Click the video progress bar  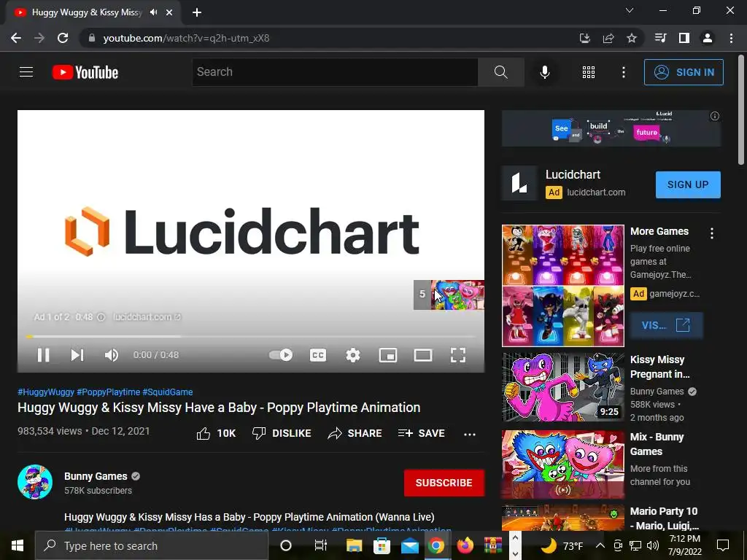coord(251,336)
